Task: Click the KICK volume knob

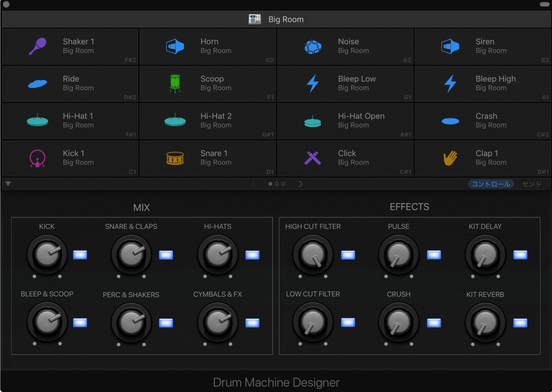Action: (x=47, y=254)
